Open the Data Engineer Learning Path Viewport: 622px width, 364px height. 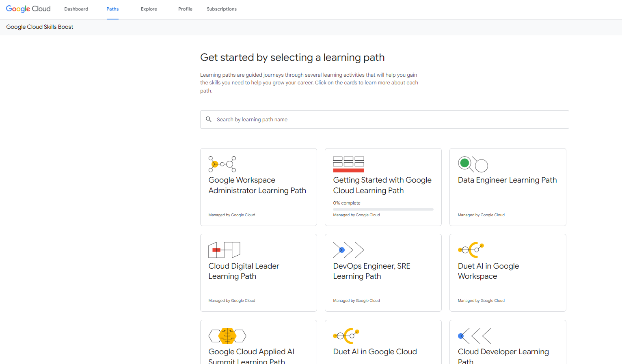[x=508, y=187]
